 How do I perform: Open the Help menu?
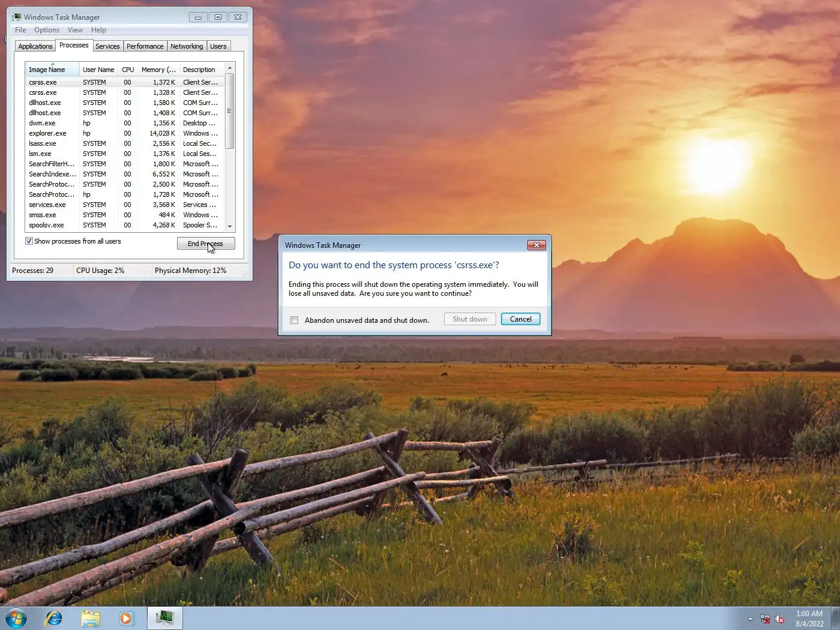click(98, 30)
